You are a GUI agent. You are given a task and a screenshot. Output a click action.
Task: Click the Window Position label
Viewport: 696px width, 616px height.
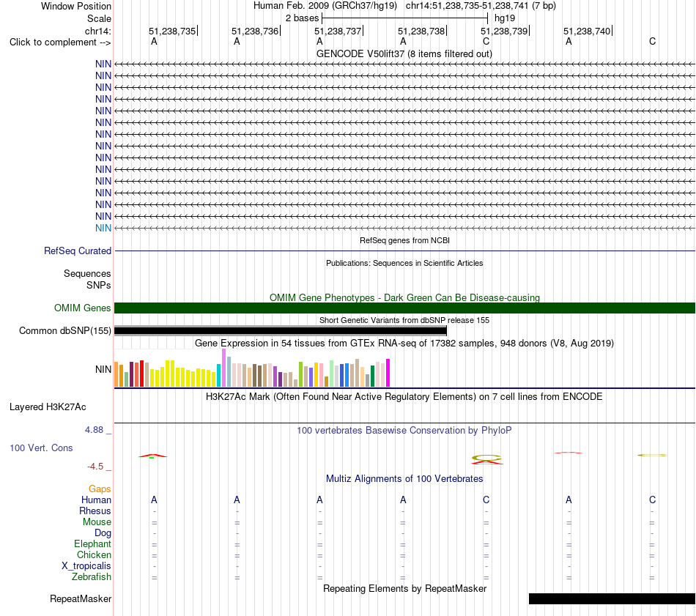(x=76, y=6)
